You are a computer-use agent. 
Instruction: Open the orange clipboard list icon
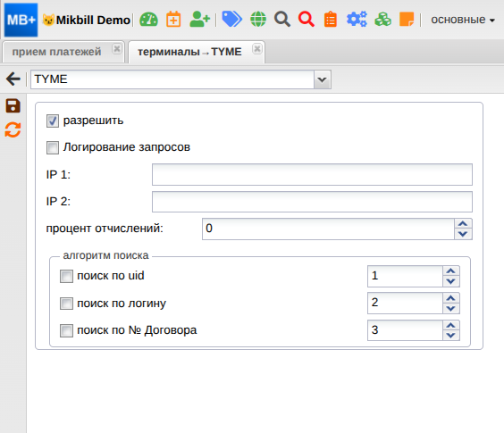click(331, 20)
